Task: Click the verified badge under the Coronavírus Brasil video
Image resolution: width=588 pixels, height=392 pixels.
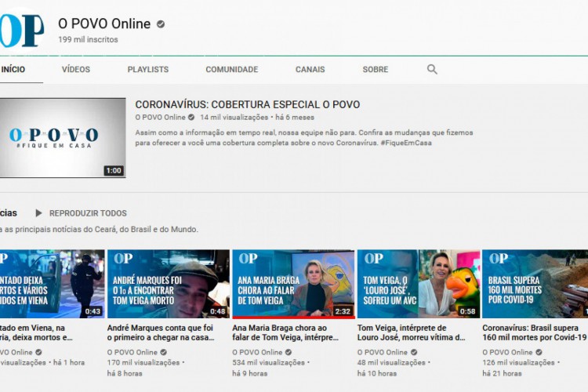Action: [539, 352]
